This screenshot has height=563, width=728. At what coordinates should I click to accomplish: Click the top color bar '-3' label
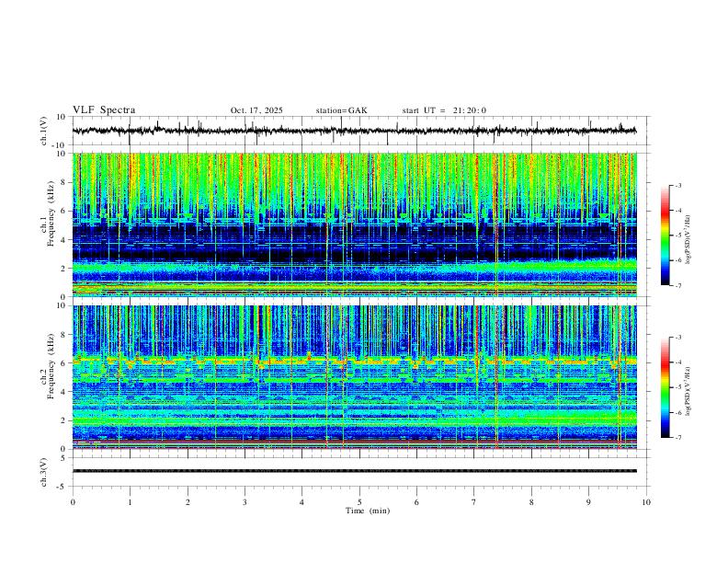click(677, 185)
